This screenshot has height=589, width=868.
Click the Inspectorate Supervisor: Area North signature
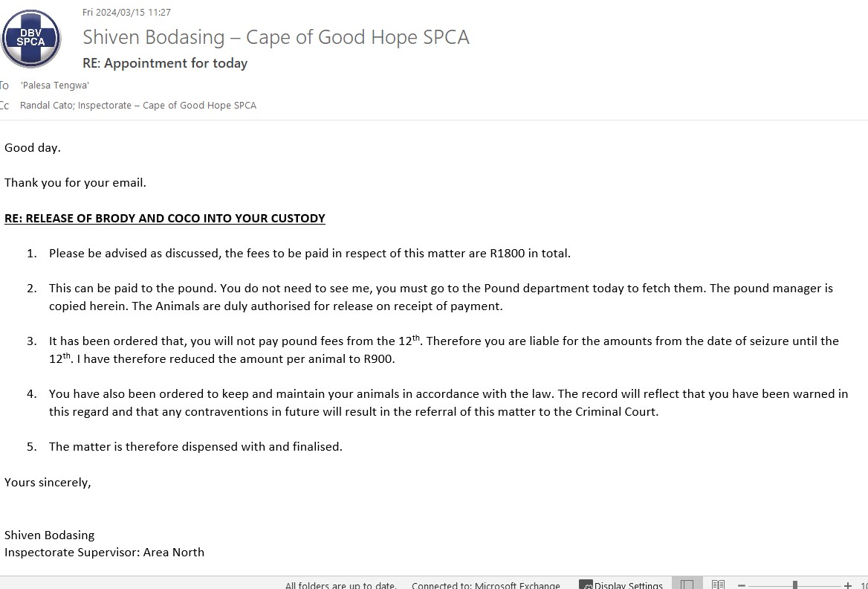(x=105, y=553)
